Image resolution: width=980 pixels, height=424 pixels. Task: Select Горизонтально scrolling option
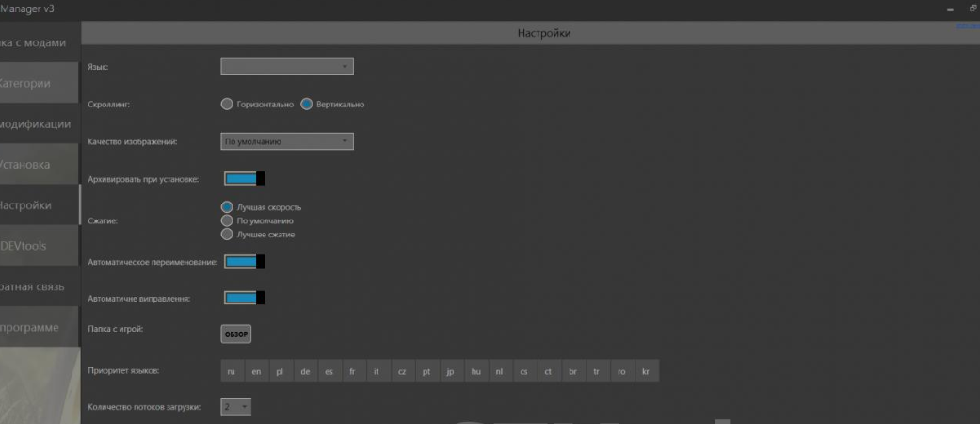[x=226, y=105]
